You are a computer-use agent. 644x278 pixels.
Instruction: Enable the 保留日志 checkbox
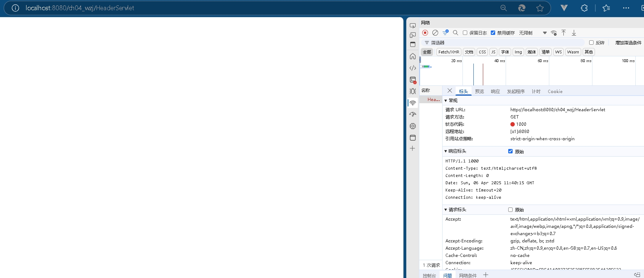[465, 33]
